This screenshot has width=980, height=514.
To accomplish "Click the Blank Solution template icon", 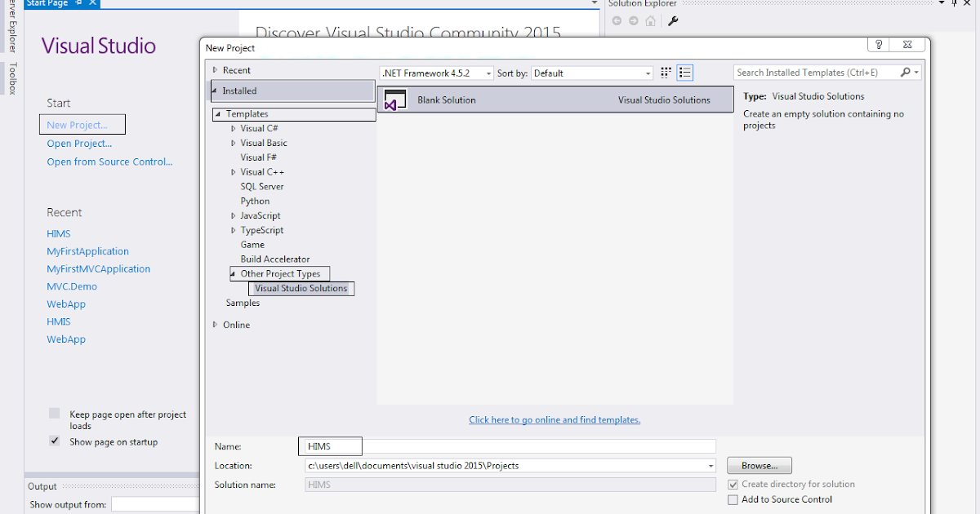I will click(395, 100).
